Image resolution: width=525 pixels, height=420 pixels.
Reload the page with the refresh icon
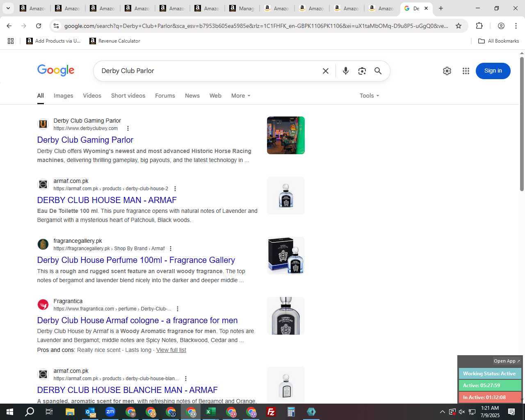pyautogui.click(x=39, y=26)
